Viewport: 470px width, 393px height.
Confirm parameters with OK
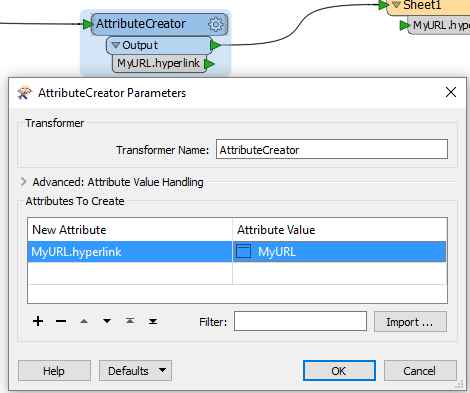(339, 370)
